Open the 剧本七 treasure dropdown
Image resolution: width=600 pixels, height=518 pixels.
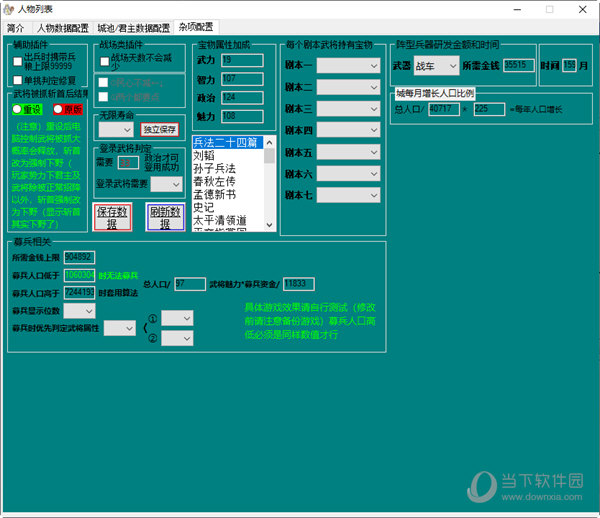tap(348, 195)
